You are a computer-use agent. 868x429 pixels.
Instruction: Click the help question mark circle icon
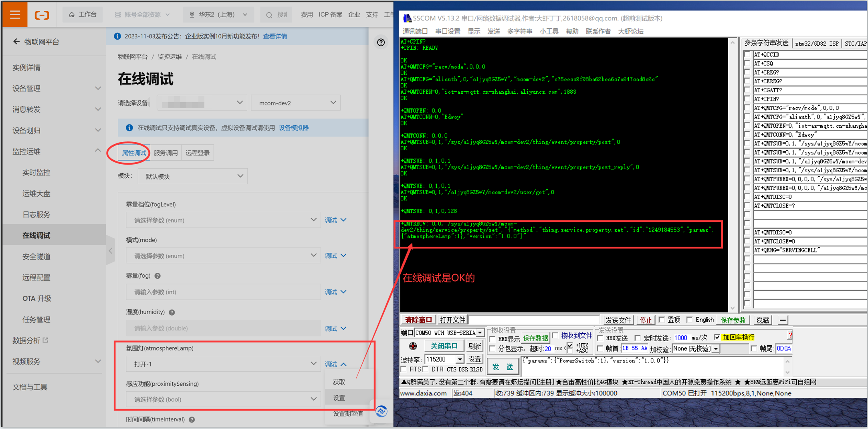[381, 42]
